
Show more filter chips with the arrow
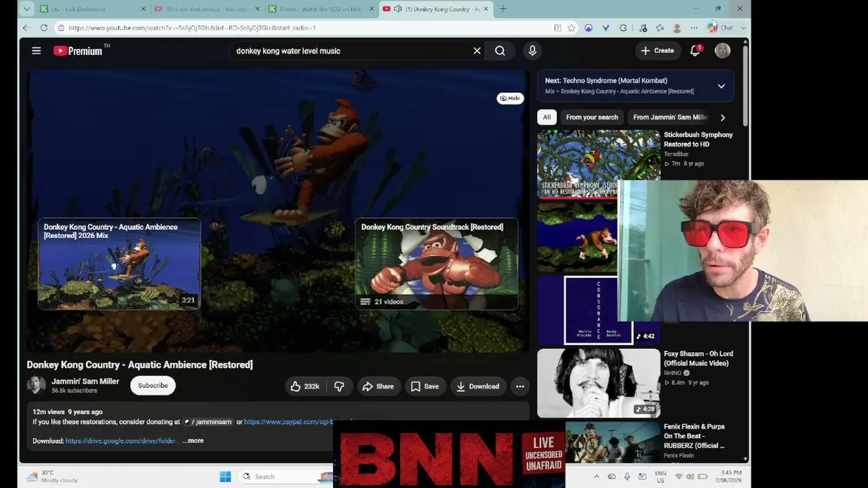pyautogui.click(x=723, y=117)
